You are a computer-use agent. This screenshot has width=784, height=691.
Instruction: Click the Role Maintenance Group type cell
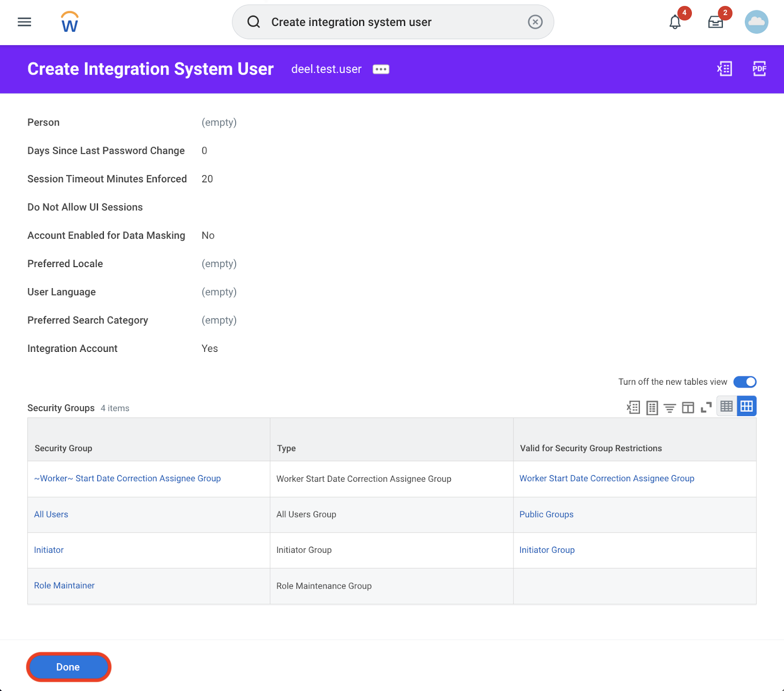point(392,586)
